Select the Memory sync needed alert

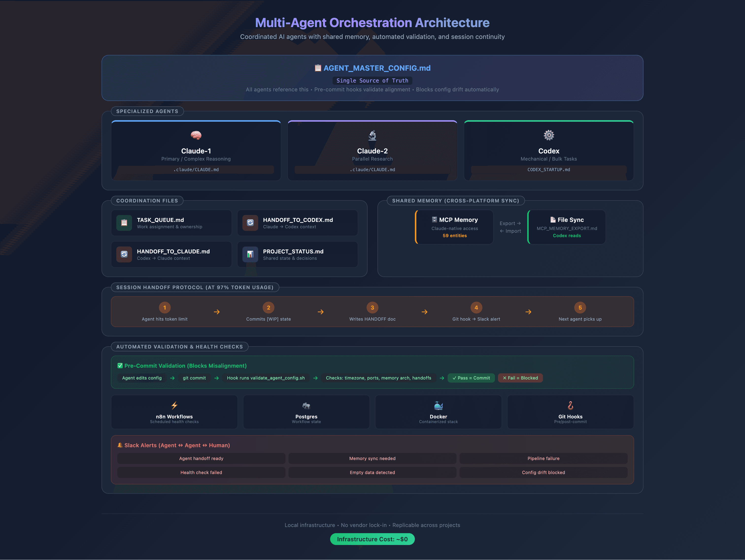tap(372, 458)
